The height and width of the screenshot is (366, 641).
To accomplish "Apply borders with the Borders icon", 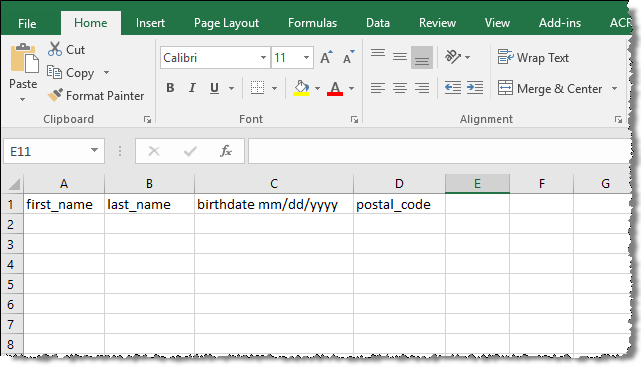I will 257,88.
